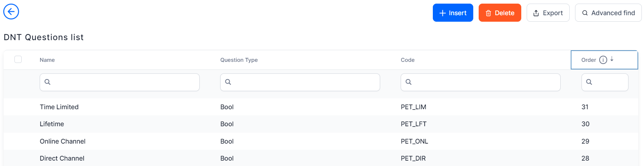The width and height of the screenshot is (644, 166).
Task: Sort by the Question Type column header
Action: pos(239,60)
